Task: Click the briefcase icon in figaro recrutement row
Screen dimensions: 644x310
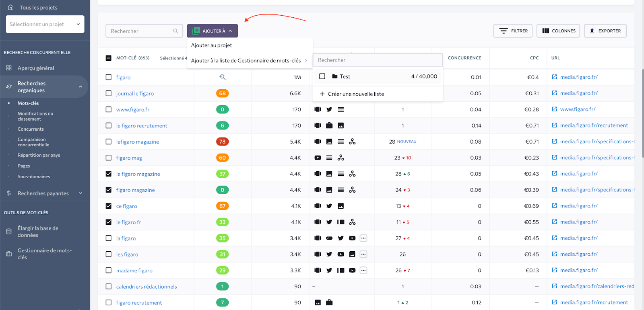Action: (x=329, y=302)
